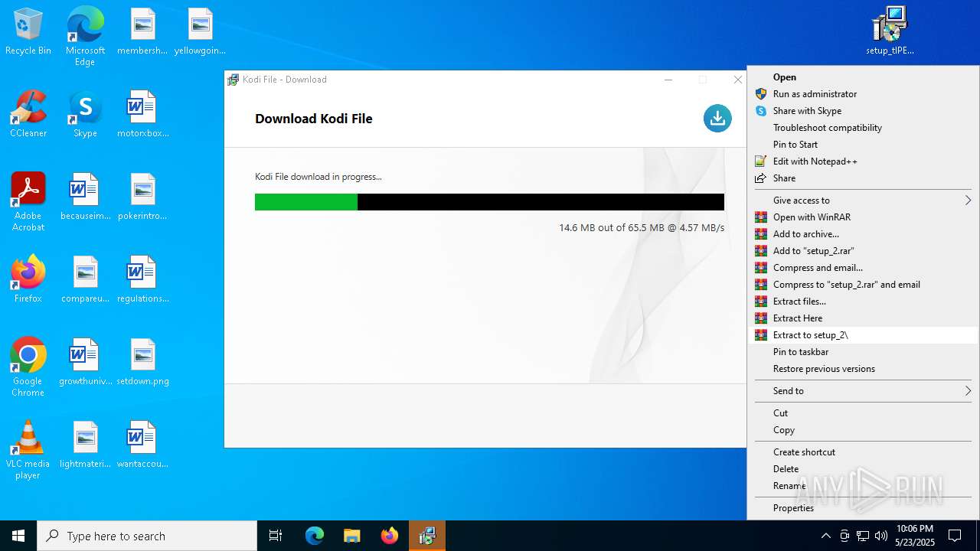Viewport: 980px width, 551px height.
Task: Select the wantaccou... Word document
Action: (x=142, y=445)
